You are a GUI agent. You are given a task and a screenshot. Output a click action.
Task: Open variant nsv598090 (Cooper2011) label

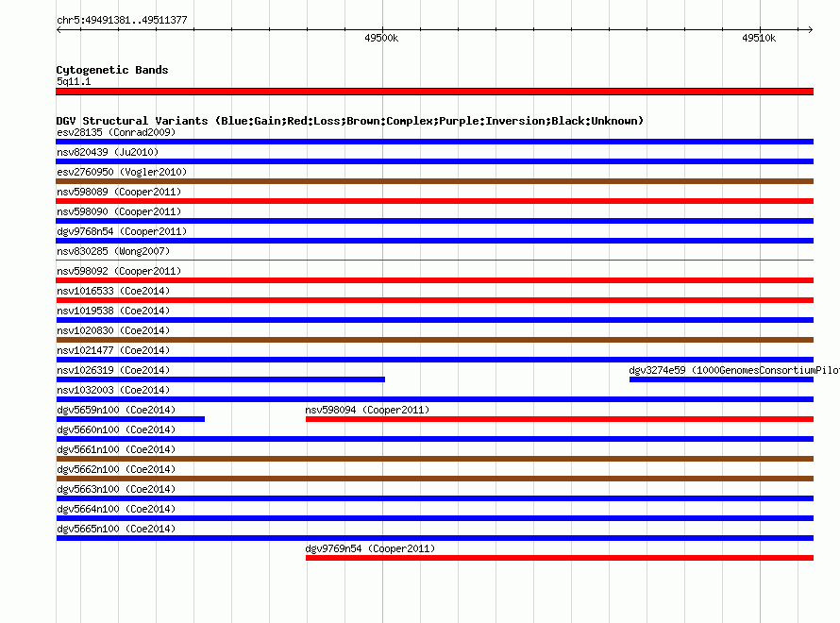(x=119, y=211)
